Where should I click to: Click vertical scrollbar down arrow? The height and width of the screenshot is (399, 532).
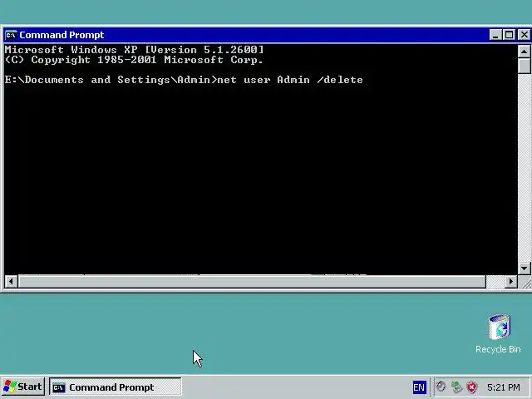tap(524, 268)
